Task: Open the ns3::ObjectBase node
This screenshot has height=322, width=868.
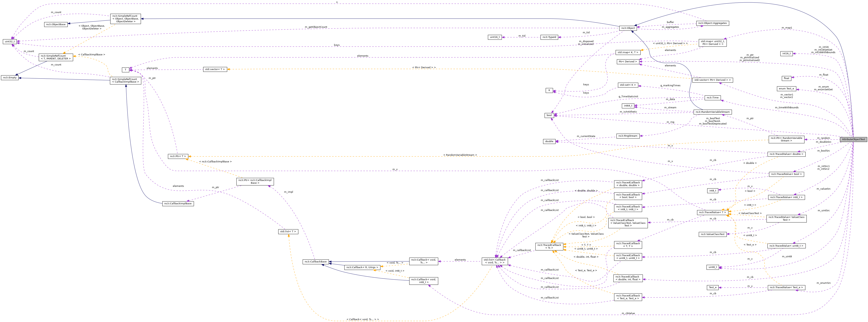Action: tap(56, 24)
